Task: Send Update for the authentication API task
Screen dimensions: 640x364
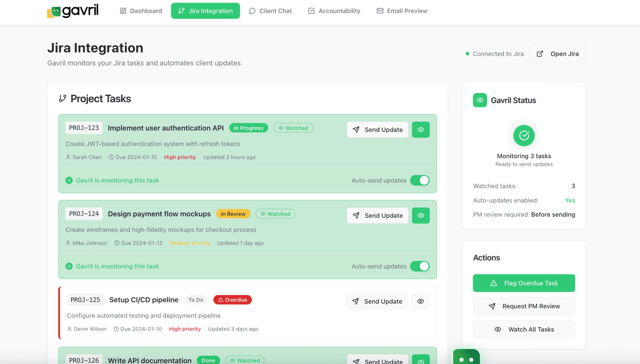Action: [377, 130]
